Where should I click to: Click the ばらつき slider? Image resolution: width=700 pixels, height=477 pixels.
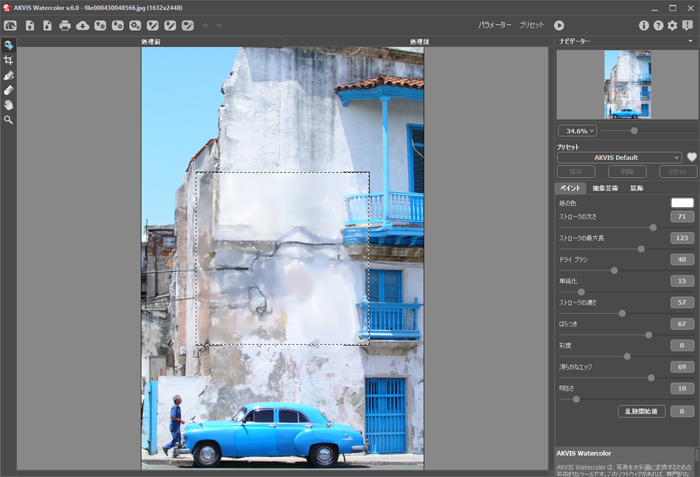625,335
